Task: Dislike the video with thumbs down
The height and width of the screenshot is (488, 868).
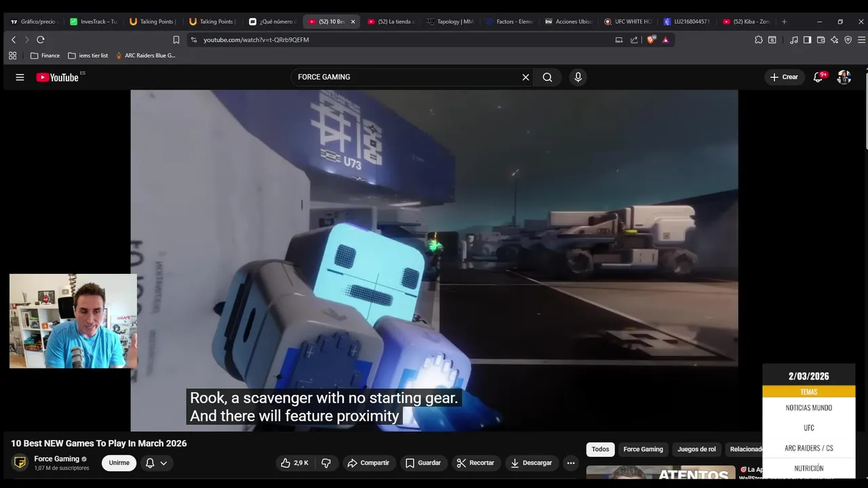Action: tap(326, 463)
